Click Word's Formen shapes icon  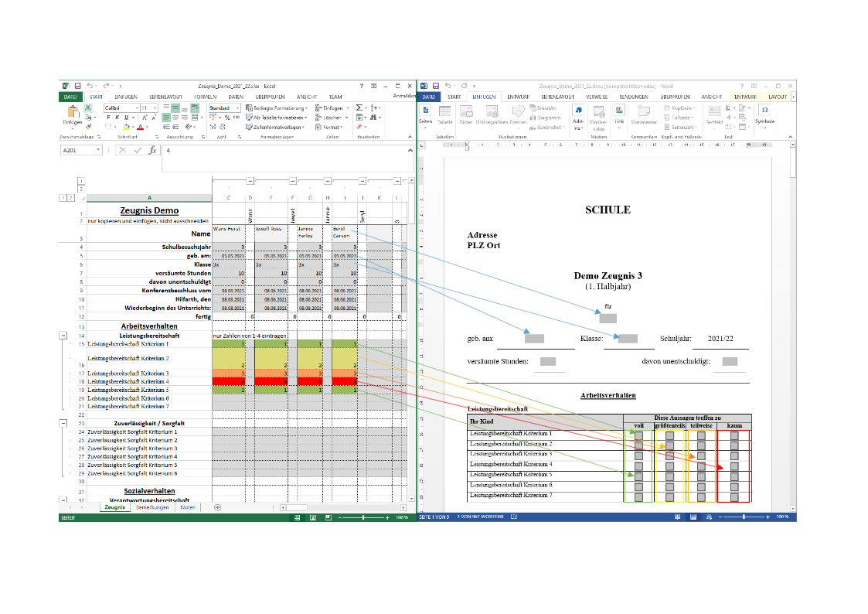(518, 112)
